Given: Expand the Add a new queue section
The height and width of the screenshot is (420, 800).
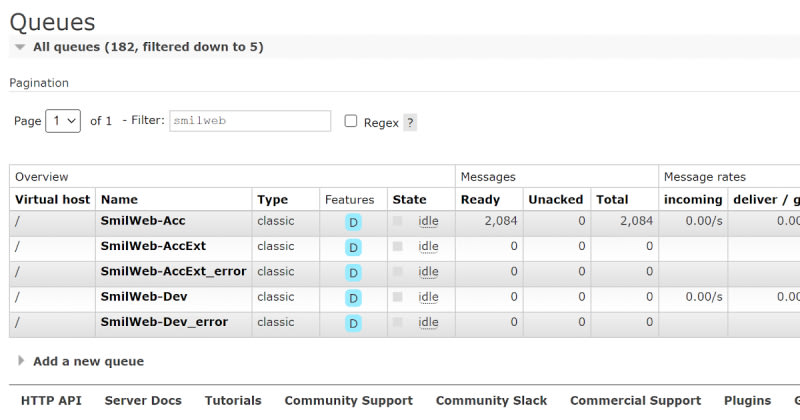Looking at the screenshot, I should click(x=88, y=361).
